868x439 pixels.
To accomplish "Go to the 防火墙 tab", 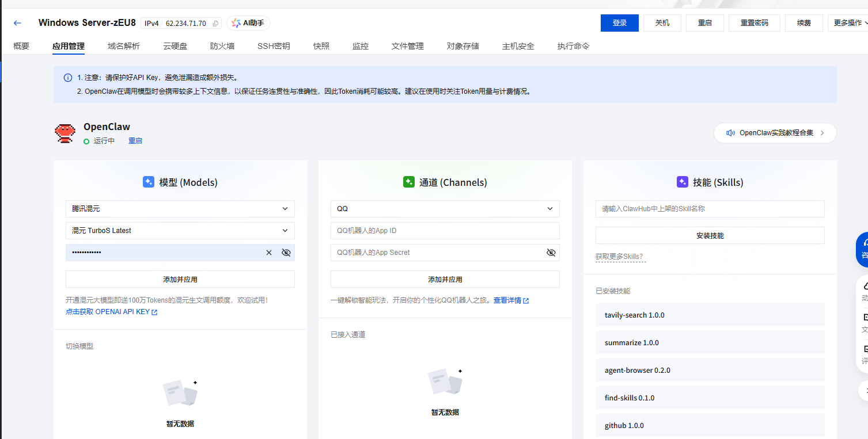I will pyautogui.click(x=222, y=46).
